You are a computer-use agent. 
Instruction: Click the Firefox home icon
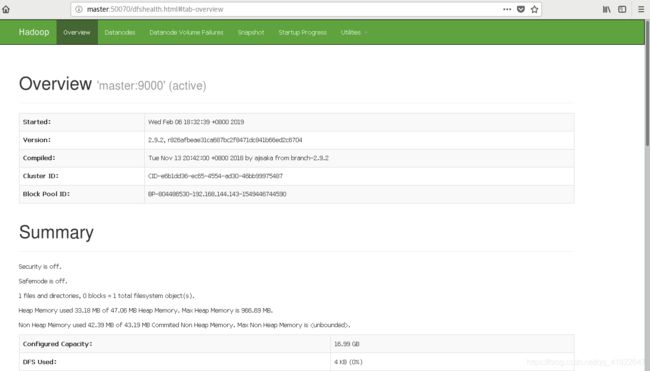point(6,9)
